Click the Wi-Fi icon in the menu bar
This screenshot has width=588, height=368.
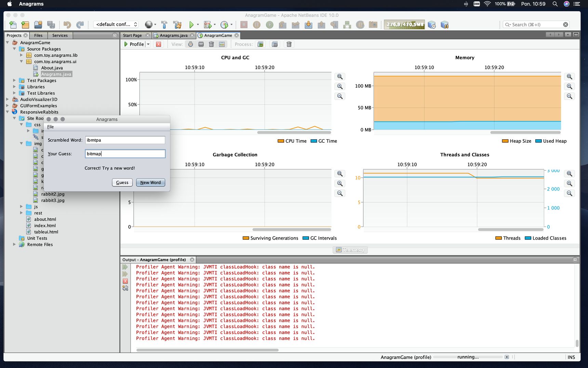(x=487, y=4)
